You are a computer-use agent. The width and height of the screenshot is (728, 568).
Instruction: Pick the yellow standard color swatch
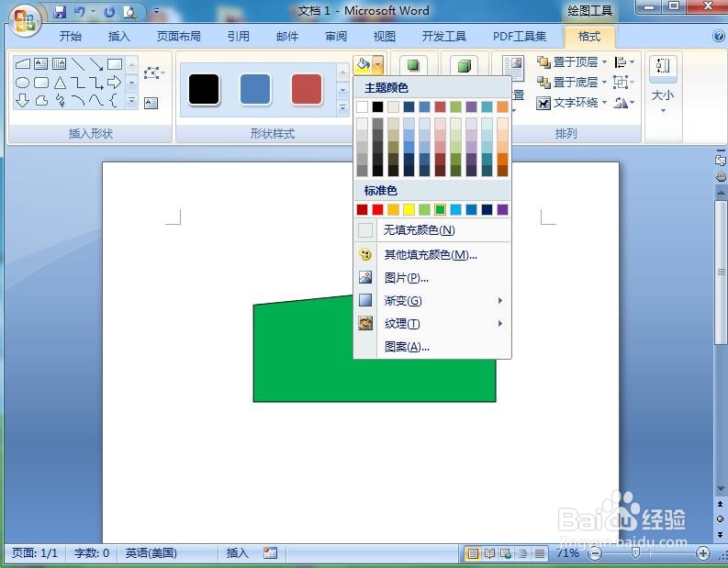point(409,210)
